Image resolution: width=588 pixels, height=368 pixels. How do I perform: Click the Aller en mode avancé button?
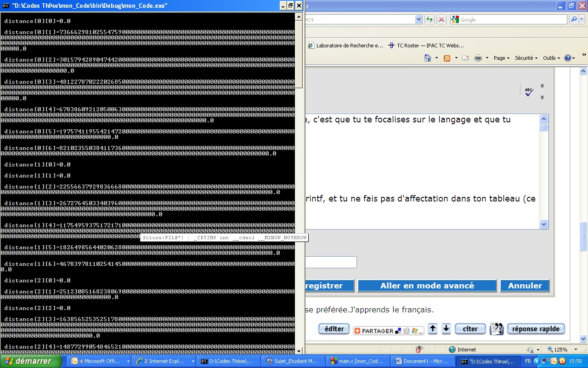point(427,286)
